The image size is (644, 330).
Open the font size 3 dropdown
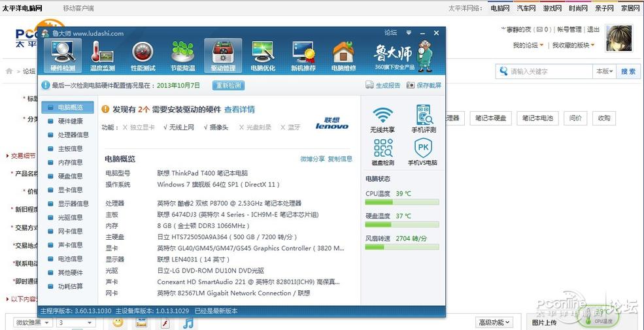click(x=75, y=323)
